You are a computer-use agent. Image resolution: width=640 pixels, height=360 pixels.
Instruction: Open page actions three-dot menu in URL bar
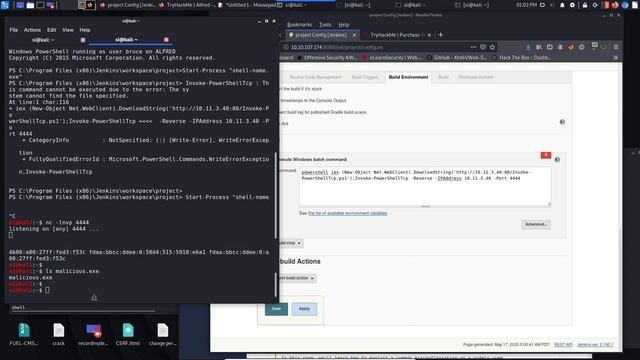pyautogui.click(x=473, y=47)
